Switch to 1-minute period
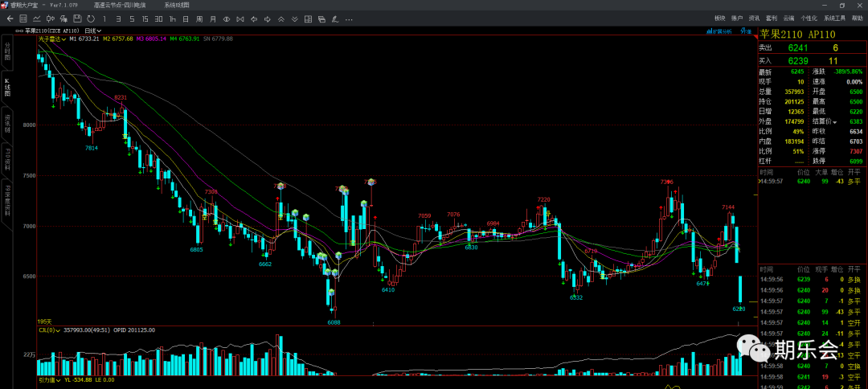The image size is (868, 389). (x=104, y=18)
